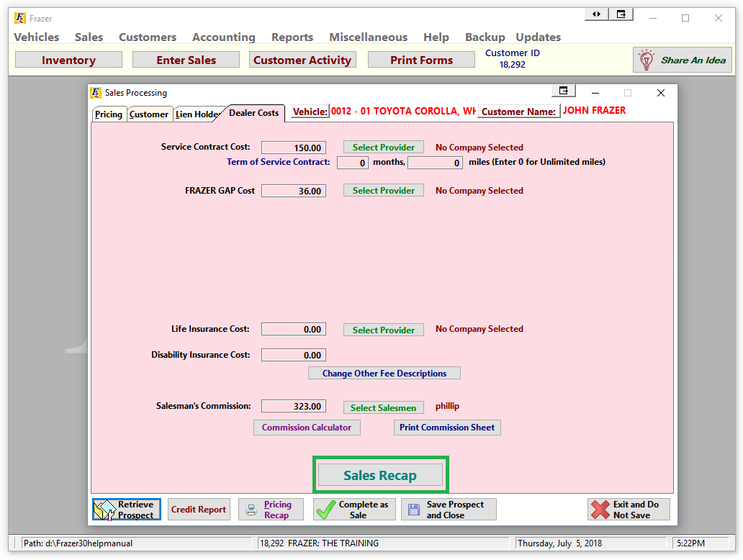Screen dimensions: 743x560
Task: Click Complete as Sale label
Action: [364, 510]
